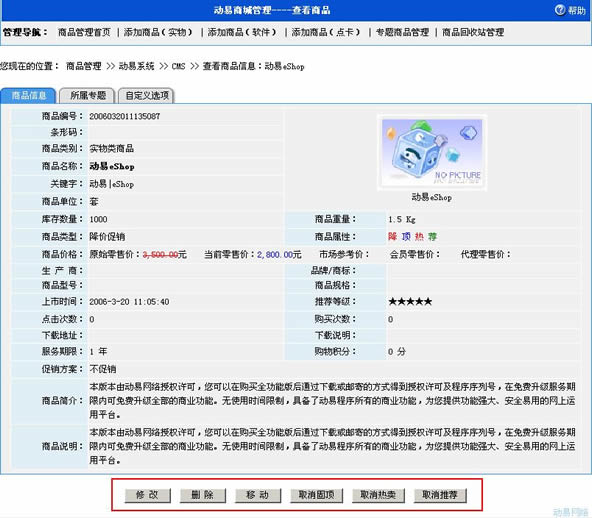Viewport: 592px width, 518px height.
Task: Click the 取消推荐 button
Action: [440, 495]
